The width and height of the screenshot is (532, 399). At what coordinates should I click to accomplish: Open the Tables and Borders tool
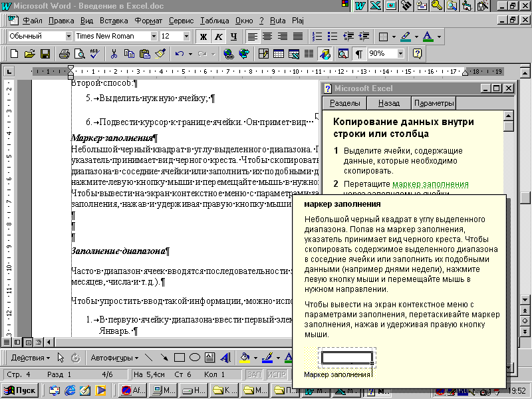click(x=263, y=54)
